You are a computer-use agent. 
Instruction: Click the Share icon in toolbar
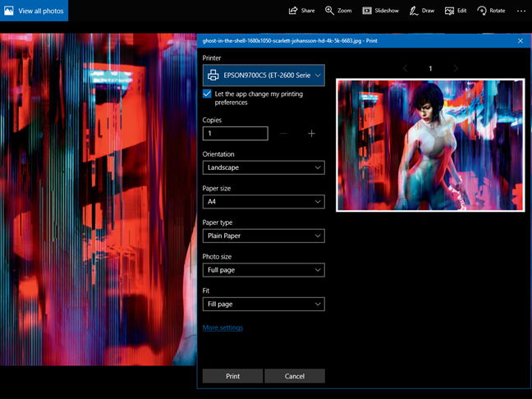(293, 11)
